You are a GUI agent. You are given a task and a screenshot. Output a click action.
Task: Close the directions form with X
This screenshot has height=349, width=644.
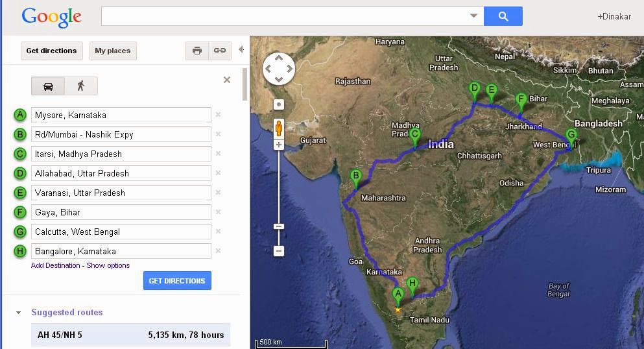point(227,80)
